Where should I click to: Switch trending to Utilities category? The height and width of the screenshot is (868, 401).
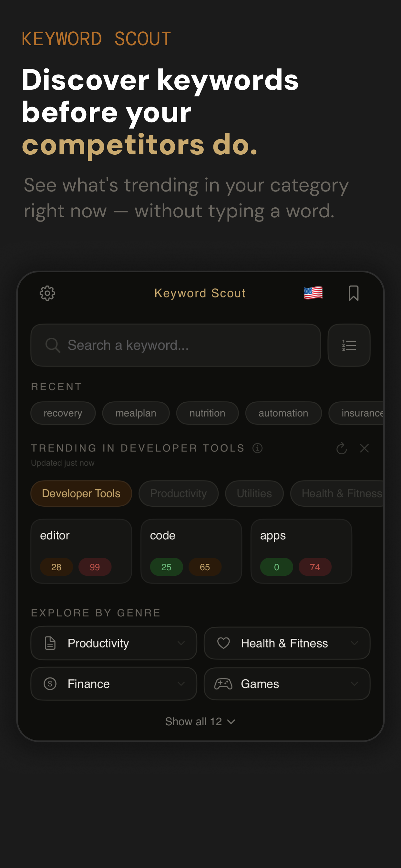[254, 493]
